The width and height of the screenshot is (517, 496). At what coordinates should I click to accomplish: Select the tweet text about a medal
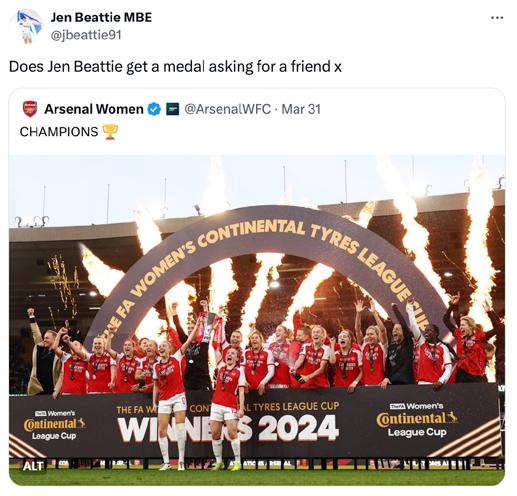(175, 67)
